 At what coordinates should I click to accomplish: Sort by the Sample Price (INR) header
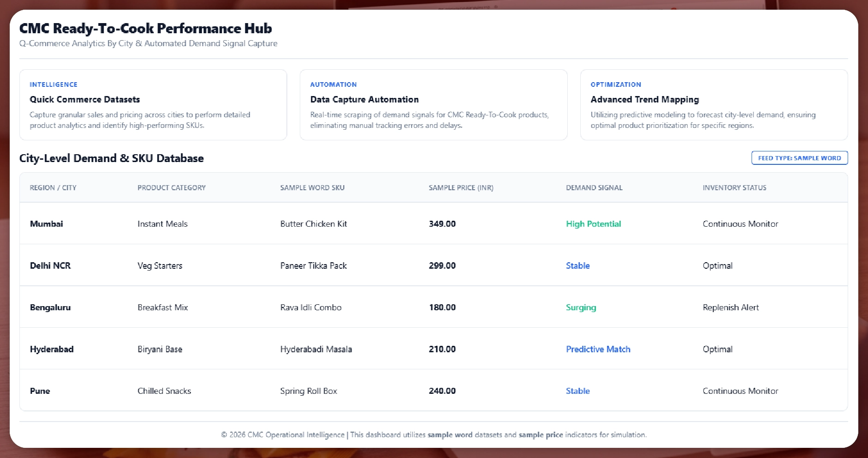[x=461, y=188]
